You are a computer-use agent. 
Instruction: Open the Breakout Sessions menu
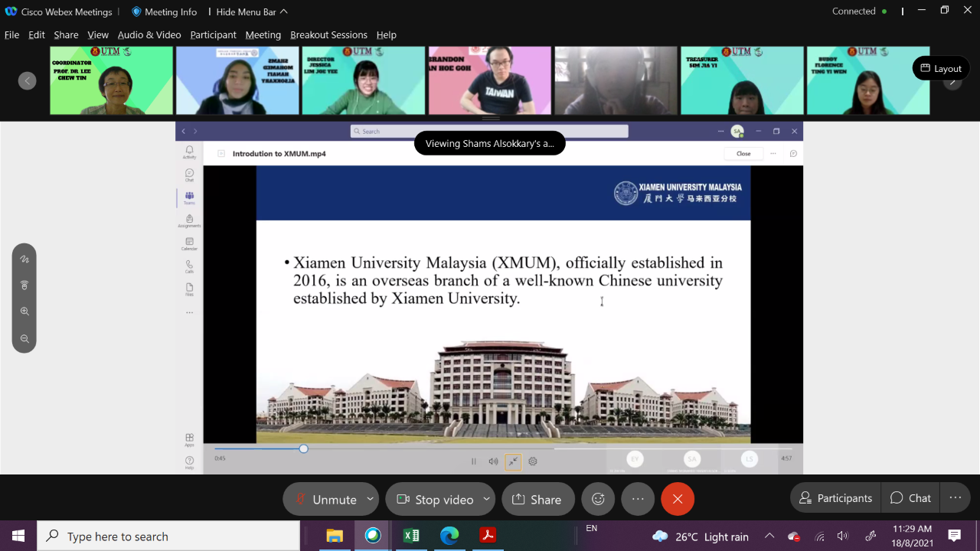pos(328,34)
